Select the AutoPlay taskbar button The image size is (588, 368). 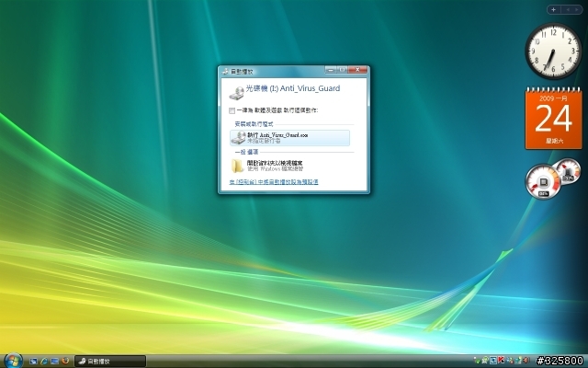pyautogui.click(x=110, y=362)
